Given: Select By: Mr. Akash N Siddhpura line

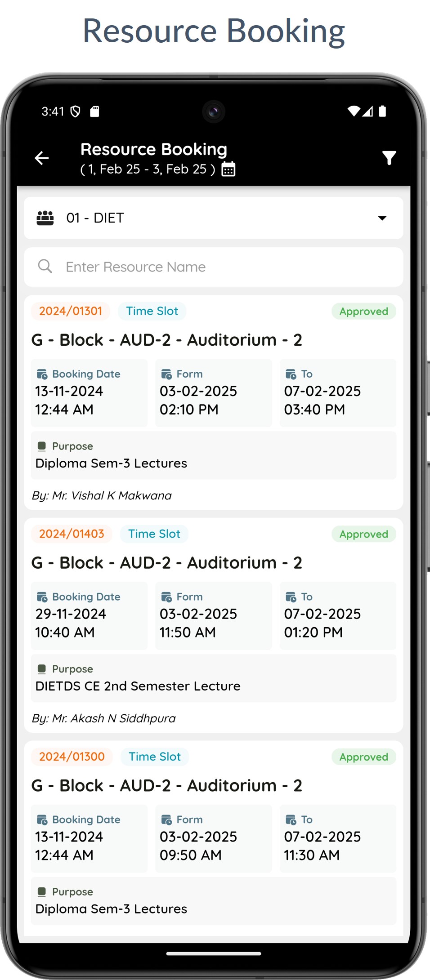Looking at the screenshot, I should point(103,718).
